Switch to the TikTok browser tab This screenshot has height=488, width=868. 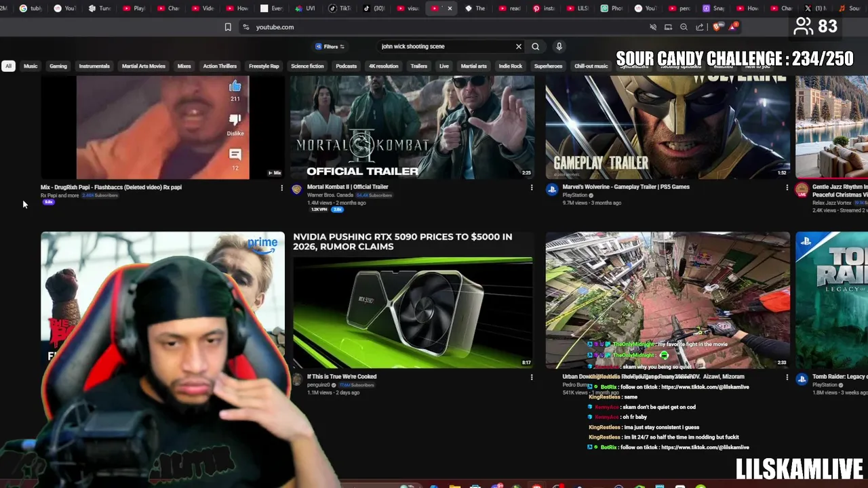tap(339, 8)
